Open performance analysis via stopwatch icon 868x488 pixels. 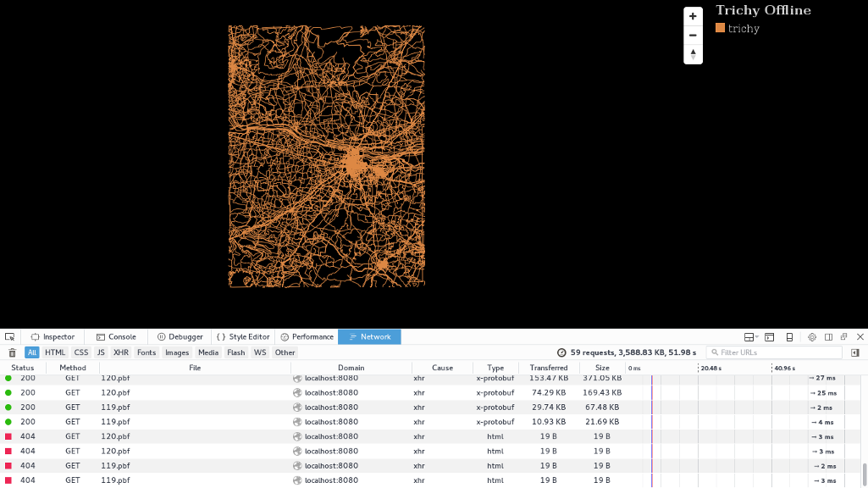tap(561, 352)
